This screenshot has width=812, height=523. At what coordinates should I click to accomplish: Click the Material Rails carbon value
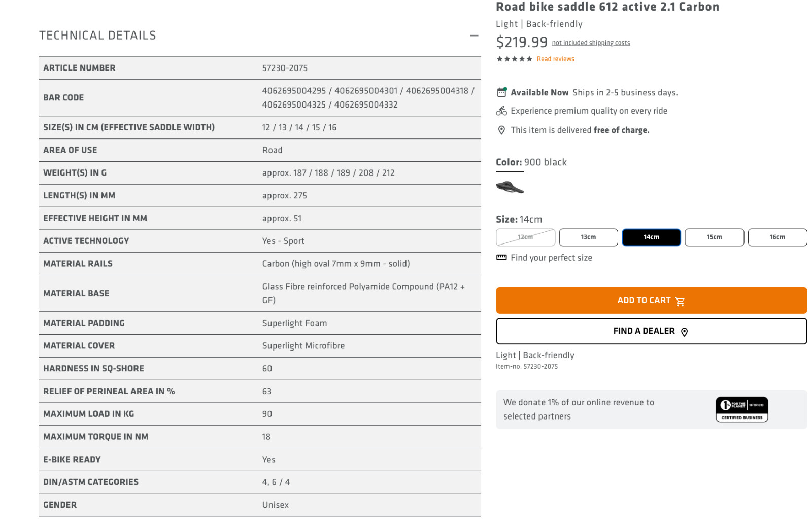(336, 264)
